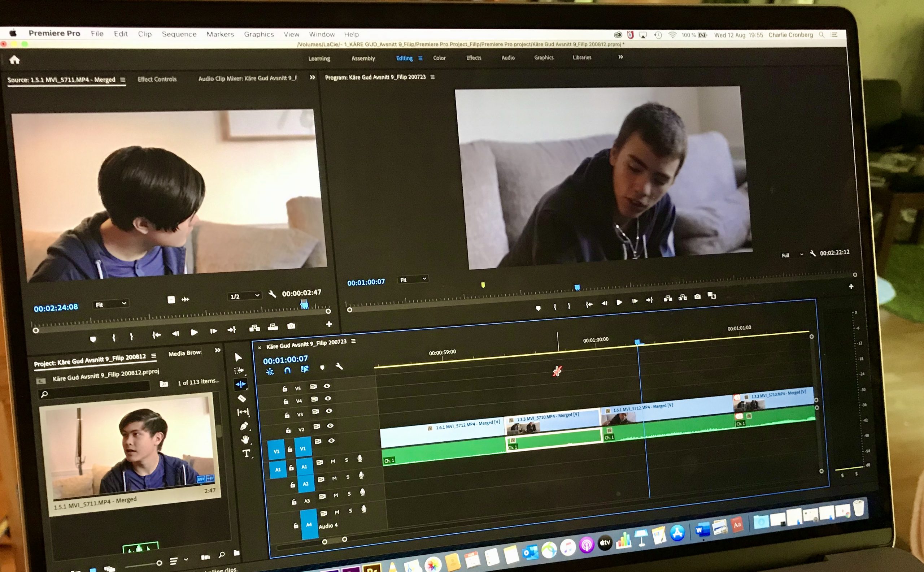Open the Home screen icon
Image resolution: width=924 pixels, height=572 pixels.
[x=14, y=59]
